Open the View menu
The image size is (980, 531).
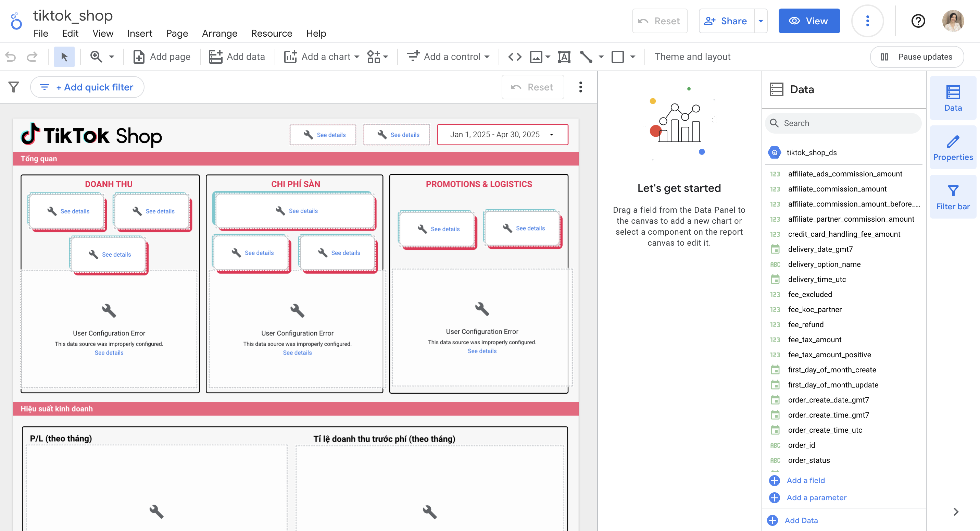point(103,34)
